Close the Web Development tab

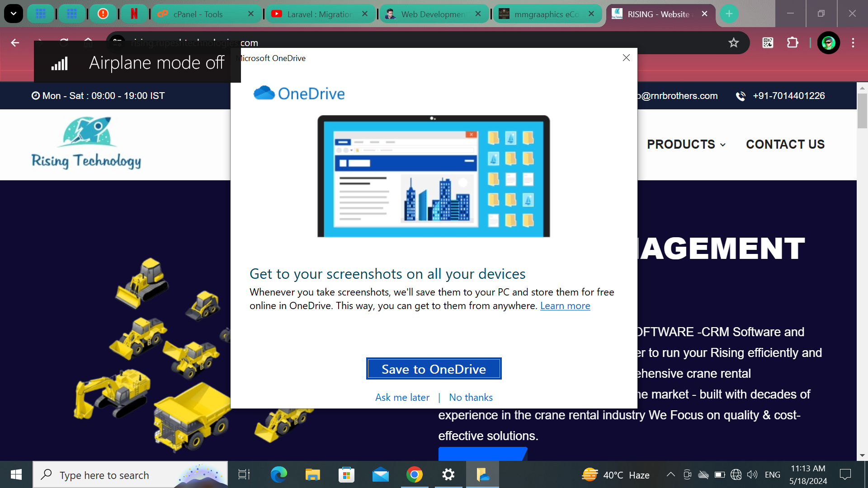pos(478,14)
